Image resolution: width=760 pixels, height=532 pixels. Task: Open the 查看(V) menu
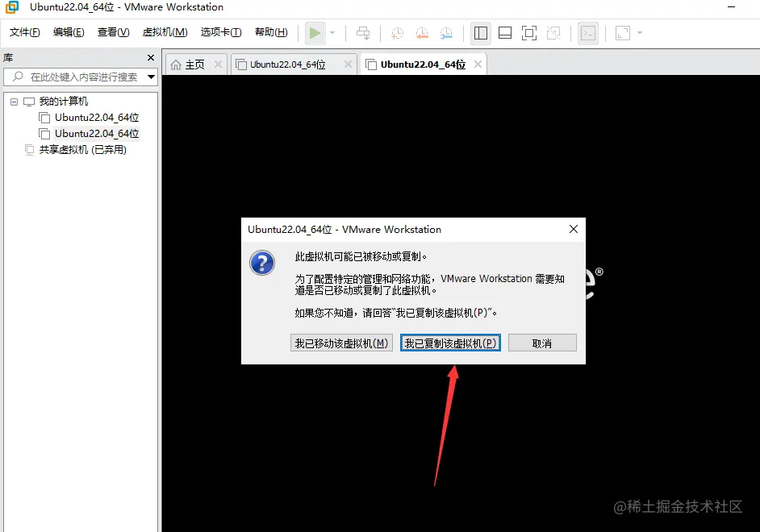click(x=114, y=32)
